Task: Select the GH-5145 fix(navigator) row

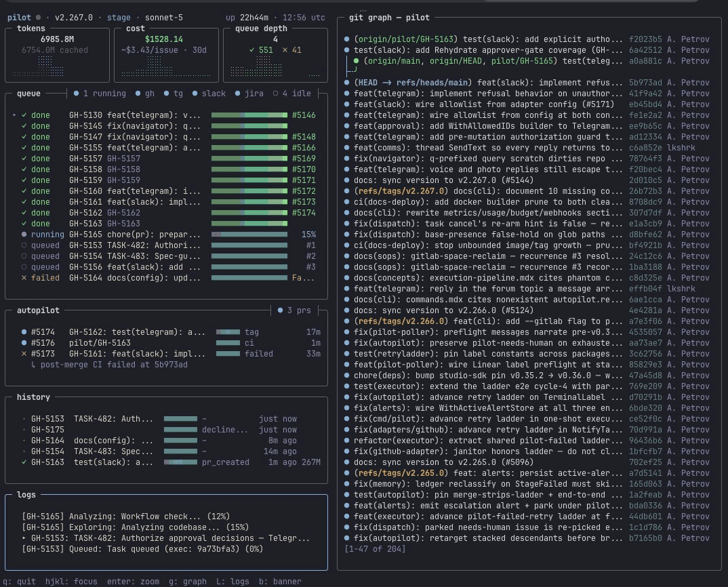Action: pos(165,126)
